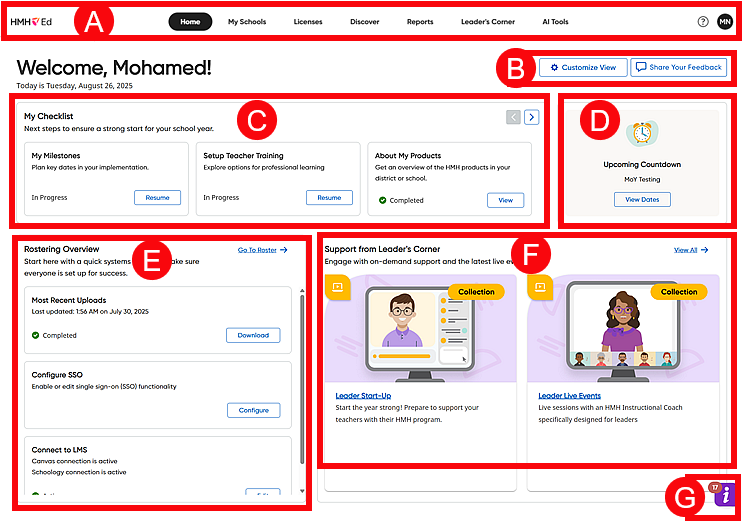The width and height of the screenshot is (742, 521).
Task: Click 'Most Recent Uploads' title
Action: 69,300
